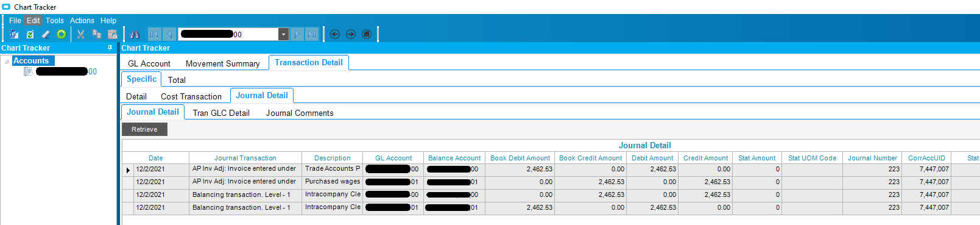Click the green refresh icon in toolbar
Viewport: 980px width, 225px height.
30,34
